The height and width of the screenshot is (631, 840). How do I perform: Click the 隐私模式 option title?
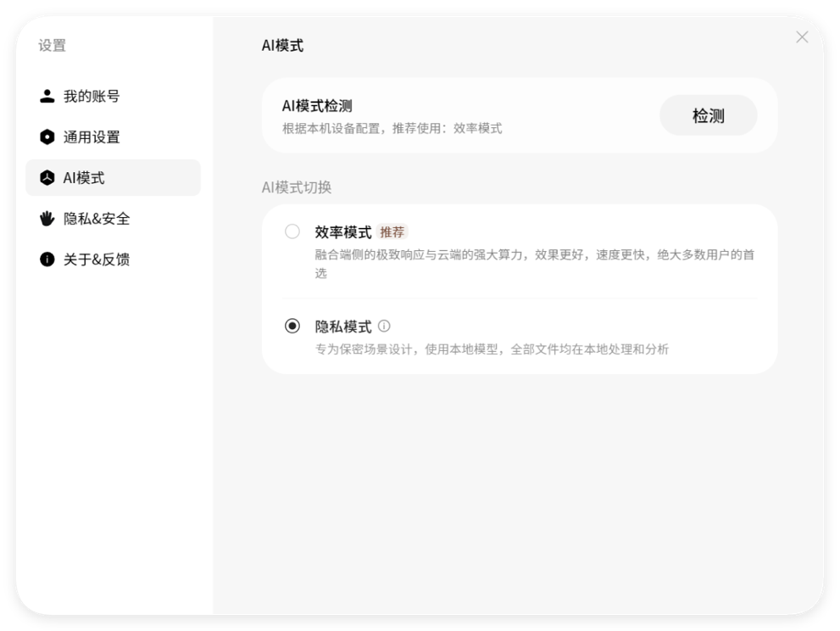pyautogui.click(x=342, y=327)
